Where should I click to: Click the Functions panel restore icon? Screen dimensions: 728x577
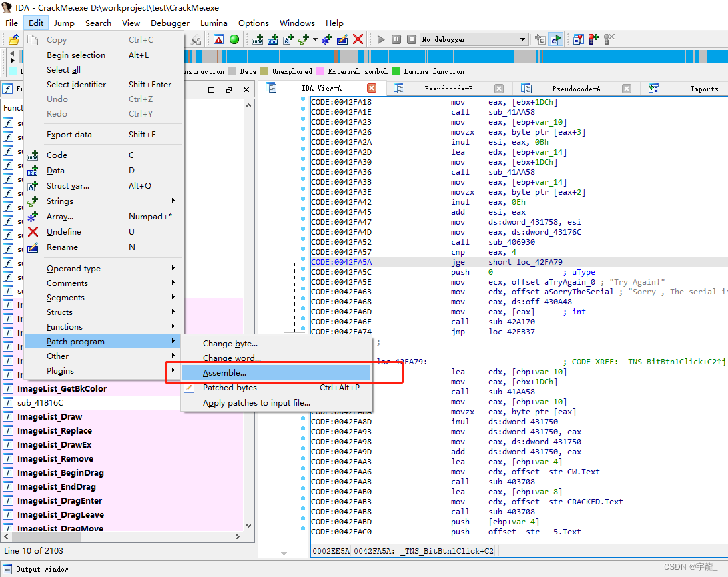click(x=229, y=90)
